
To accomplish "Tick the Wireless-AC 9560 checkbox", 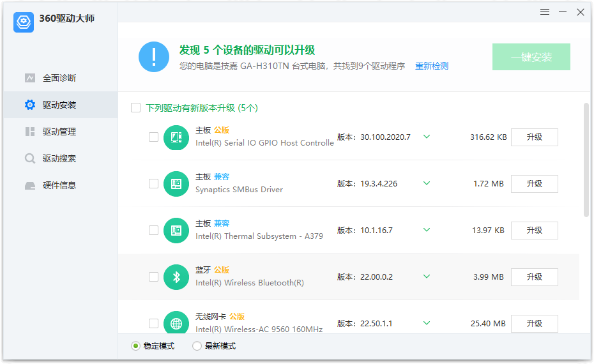I will point(153,324).
